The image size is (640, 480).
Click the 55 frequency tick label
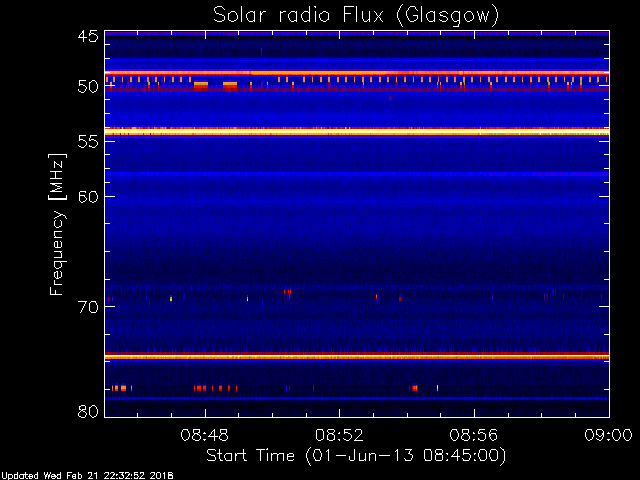pyautogui.click(x=88, y=142)
